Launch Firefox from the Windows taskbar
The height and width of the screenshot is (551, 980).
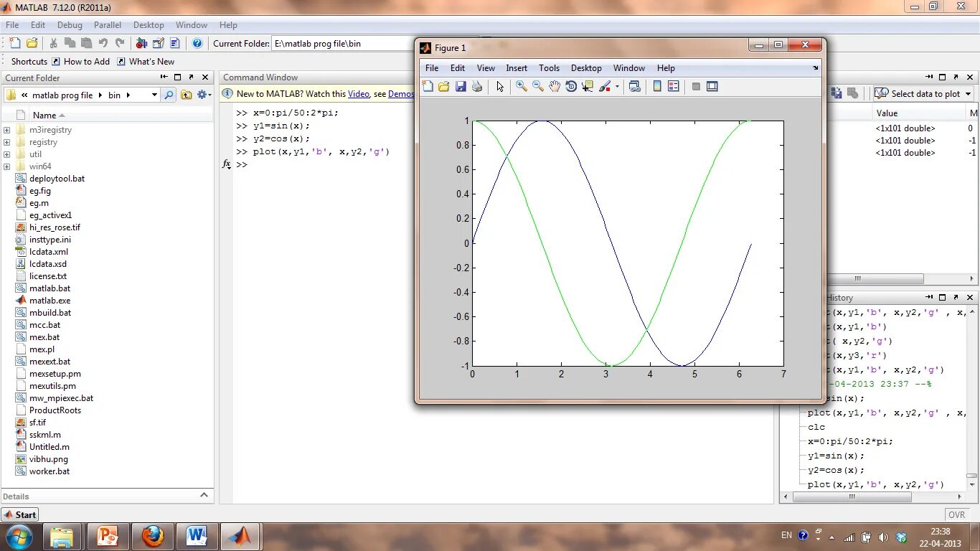(x=152, y=536)
